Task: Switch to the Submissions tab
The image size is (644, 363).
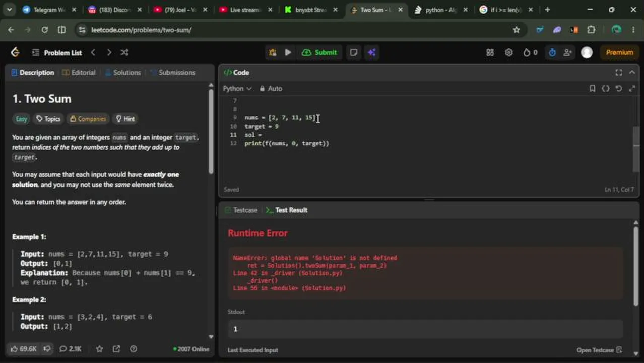Action: click(x=172, y=73)
